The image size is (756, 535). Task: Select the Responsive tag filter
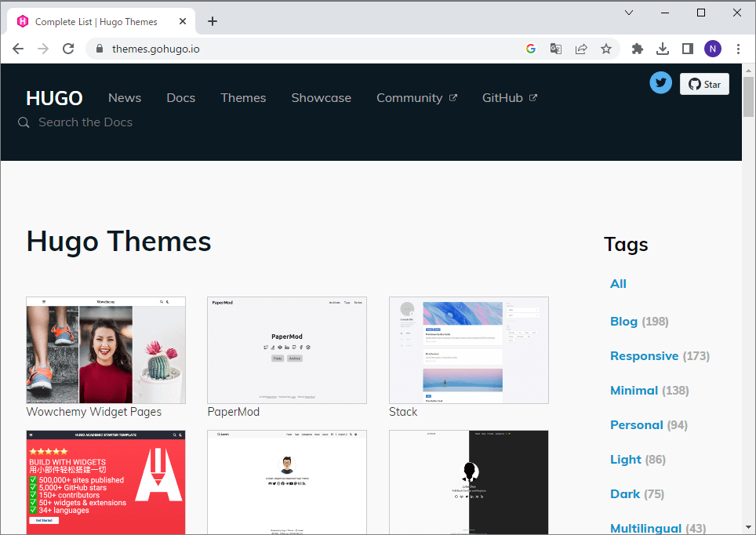(644, 355)
